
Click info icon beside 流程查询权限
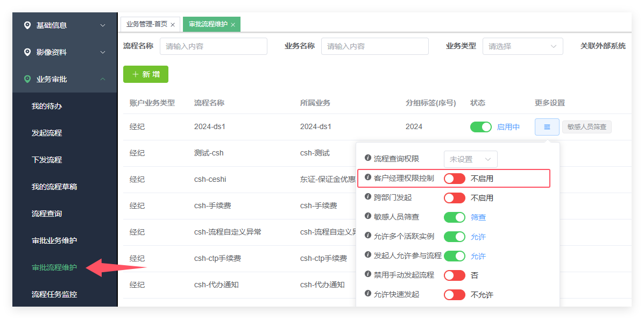368,158
